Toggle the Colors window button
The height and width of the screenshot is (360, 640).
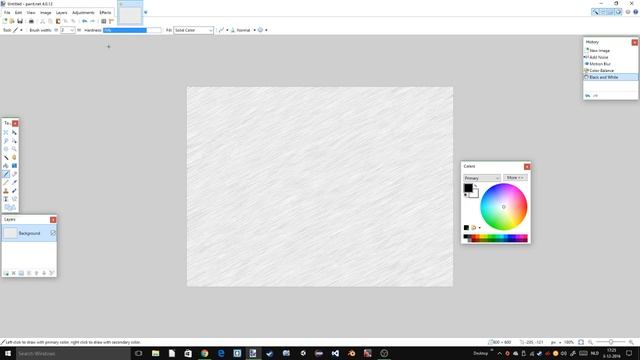point(618,12)
